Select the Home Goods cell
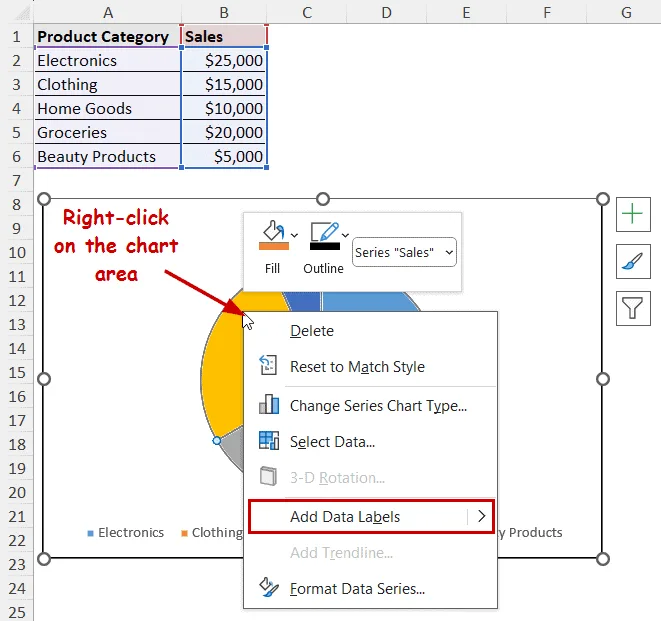Screen dimensions: 661x621 107,108
